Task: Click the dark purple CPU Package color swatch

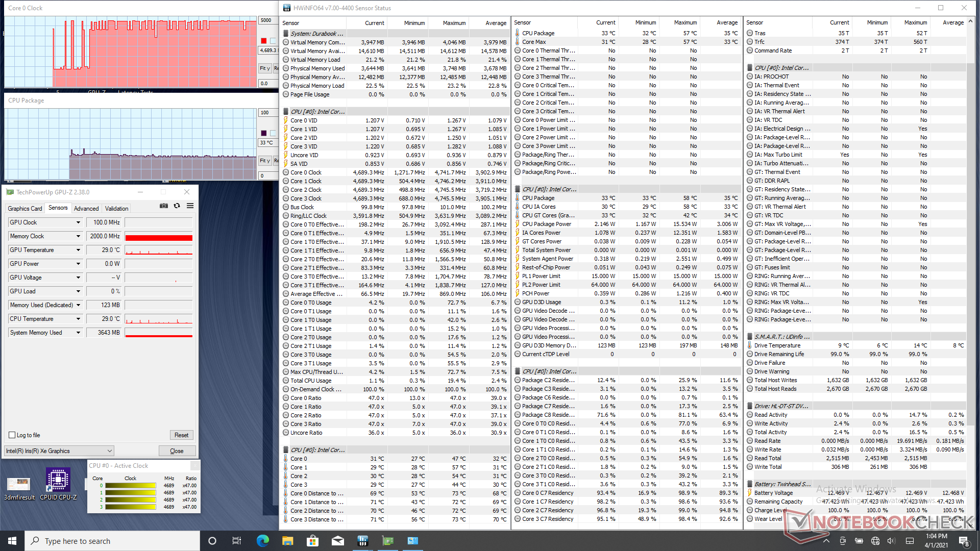Action: point(263,133)
